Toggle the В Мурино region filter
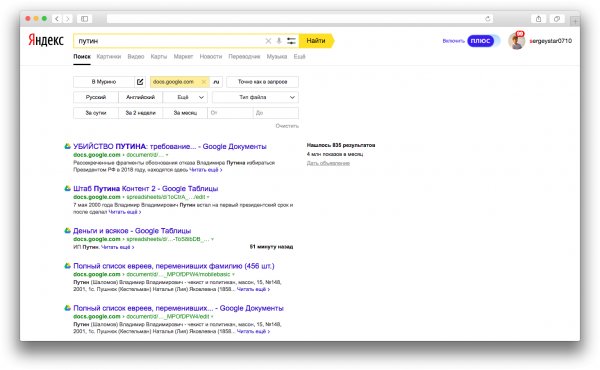600x370 pixels. coord(104,82)
